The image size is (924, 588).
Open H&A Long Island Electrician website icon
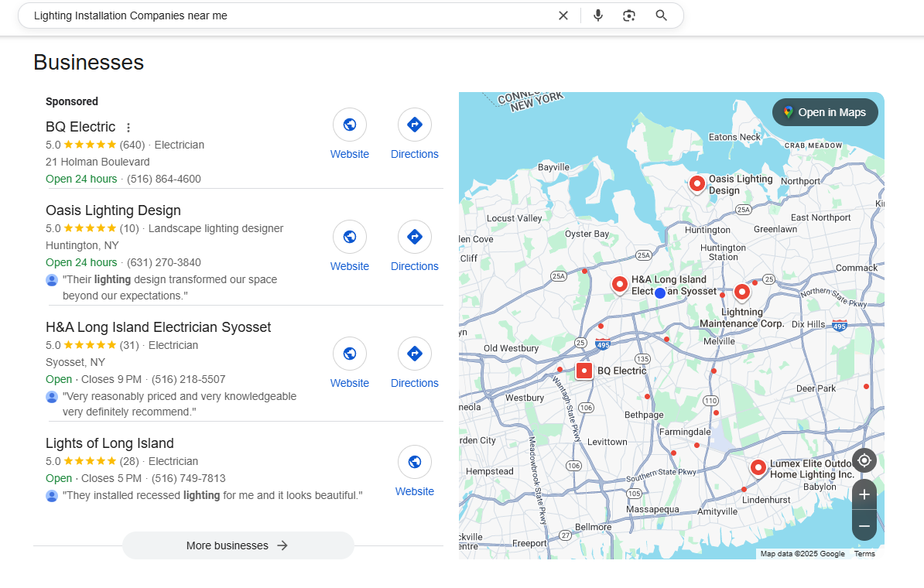(350, 354)
